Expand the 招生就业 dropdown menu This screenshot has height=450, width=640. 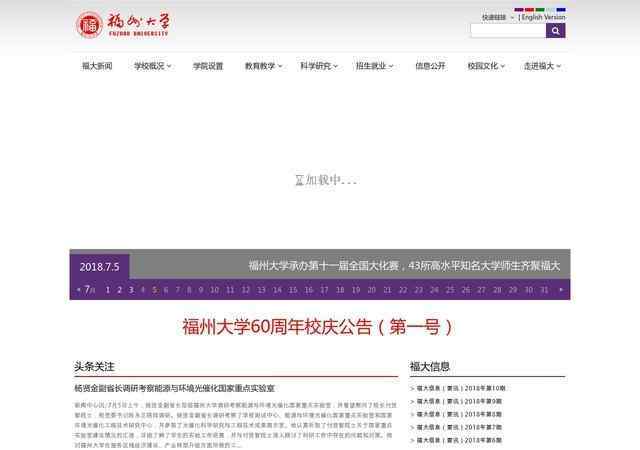375,66
